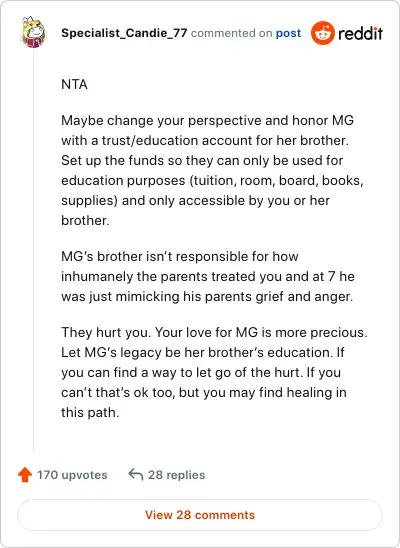Image resolution: width=400 pixels, height=548 pixels.
Task: Select the paragraph starting "MG's brother isn't responsible"
Action: [208, 276]
